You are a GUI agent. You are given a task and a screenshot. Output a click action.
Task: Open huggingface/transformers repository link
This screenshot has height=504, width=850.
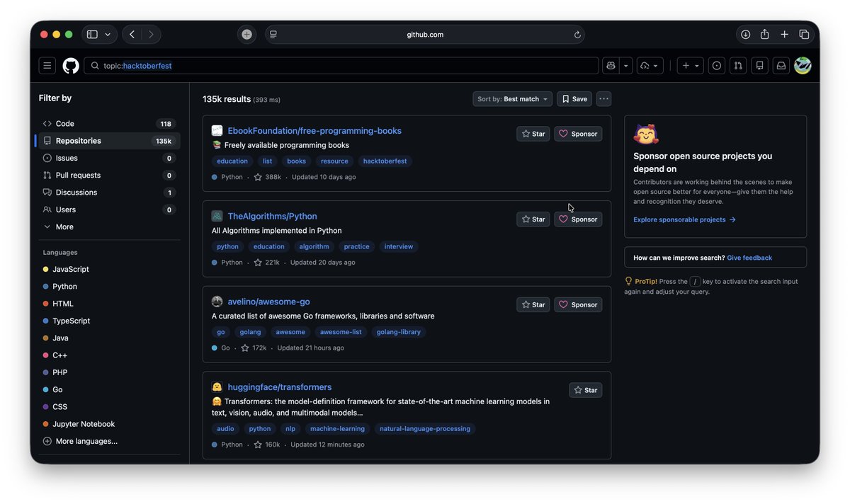[280, 387]
